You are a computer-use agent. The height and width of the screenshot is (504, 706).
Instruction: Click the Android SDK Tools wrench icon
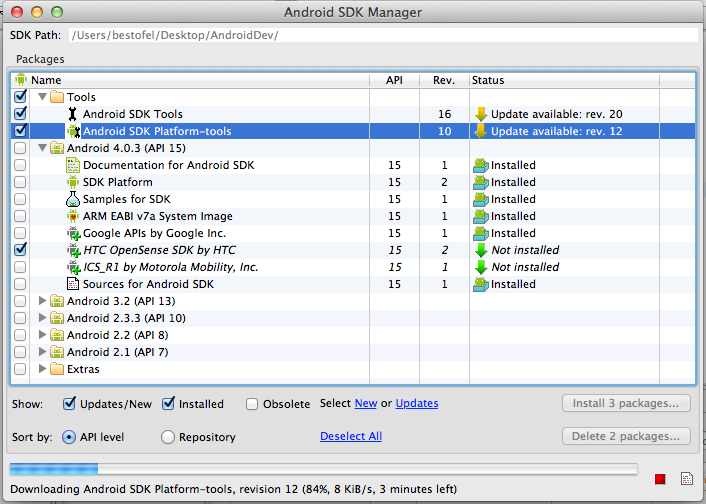coord(72,114)
